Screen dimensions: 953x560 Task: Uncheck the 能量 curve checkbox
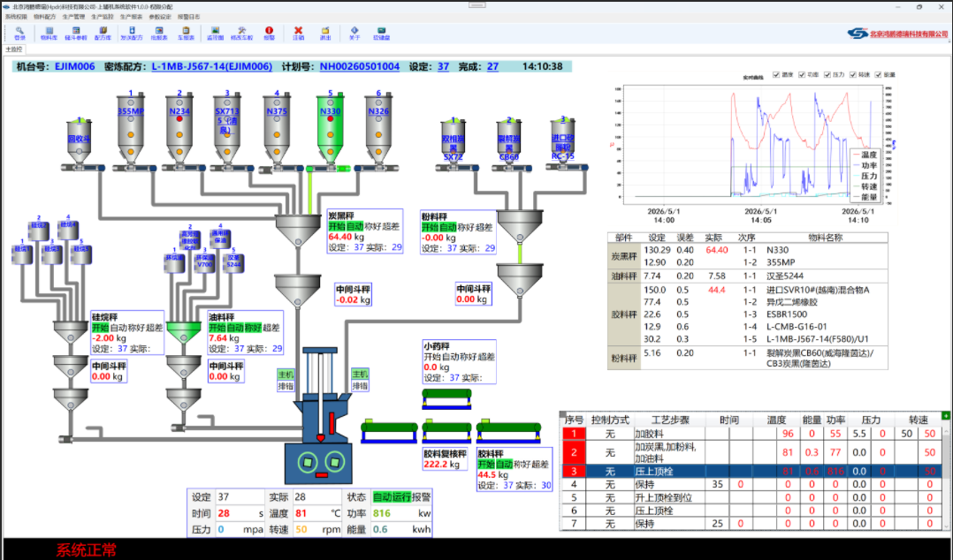click(x=878, y=75)
